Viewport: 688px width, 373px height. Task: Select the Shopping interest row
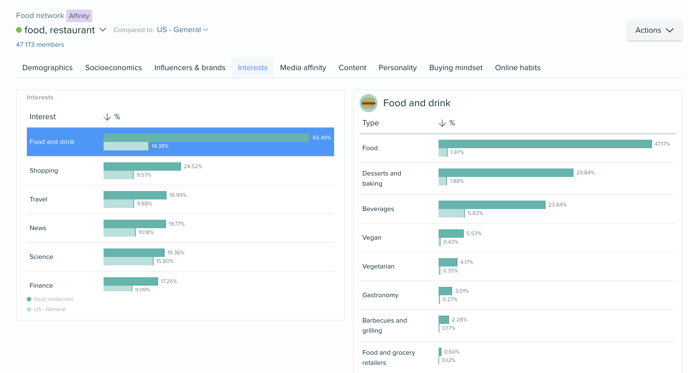[x=180, y=171]
